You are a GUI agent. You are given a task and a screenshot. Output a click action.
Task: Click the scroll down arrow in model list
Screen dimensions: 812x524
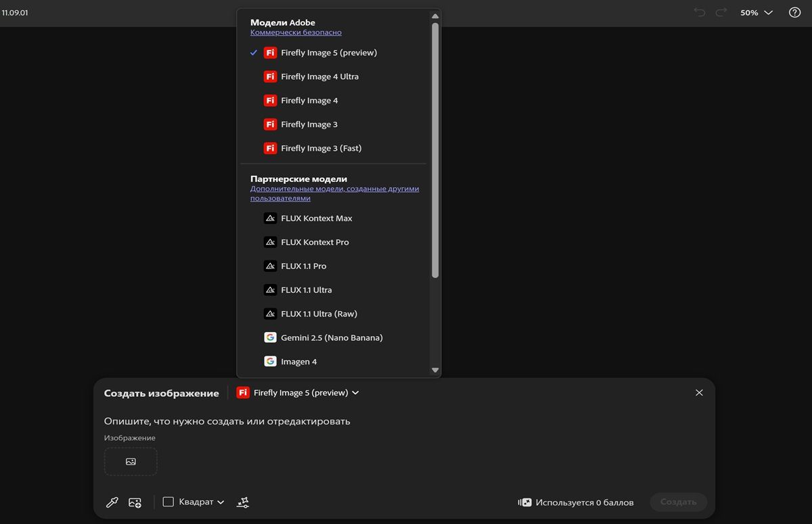435,370
